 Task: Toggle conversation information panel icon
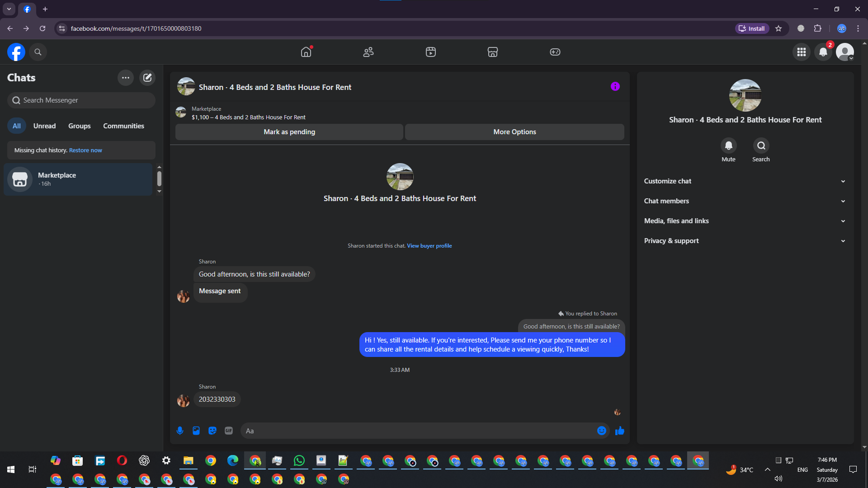pos(615,86)
